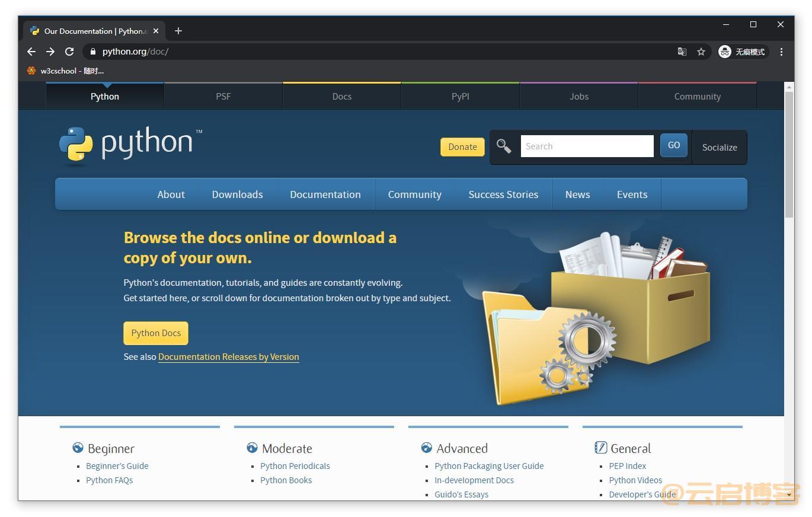Screen dimensions: 812x517
Task: Open the translate page icon in address bar
Action: pos(682,52)
